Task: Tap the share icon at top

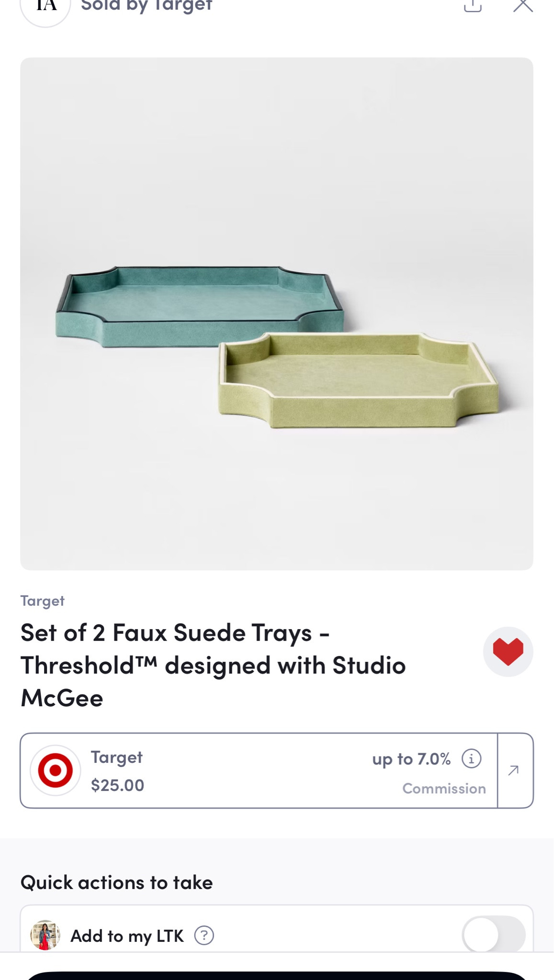Action: click(x=473, y=5)
